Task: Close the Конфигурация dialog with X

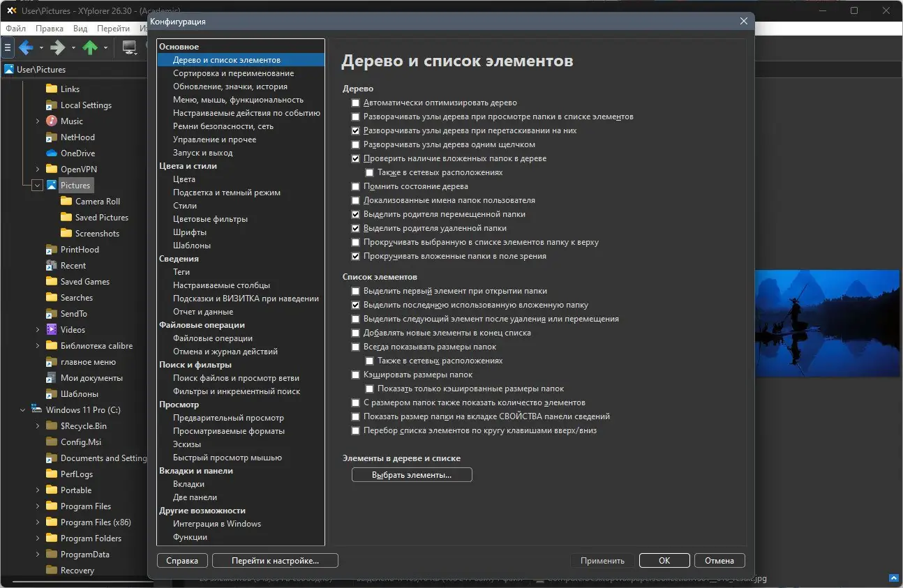Action: [x=744, y=22]
